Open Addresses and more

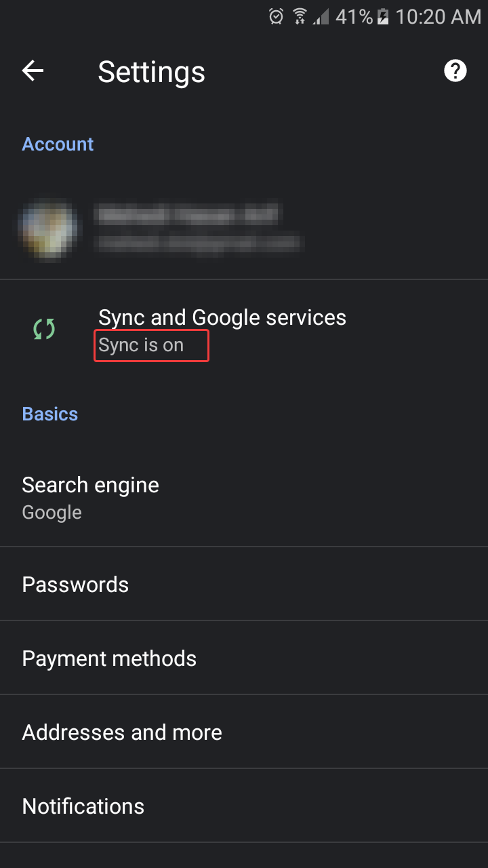tap(122, 732)
